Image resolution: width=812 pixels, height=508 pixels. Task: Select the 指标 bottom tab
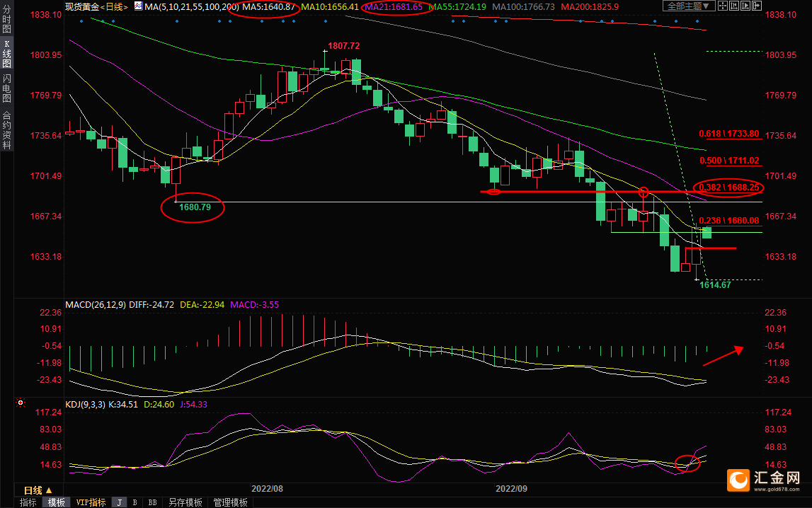tap(28, 502)
